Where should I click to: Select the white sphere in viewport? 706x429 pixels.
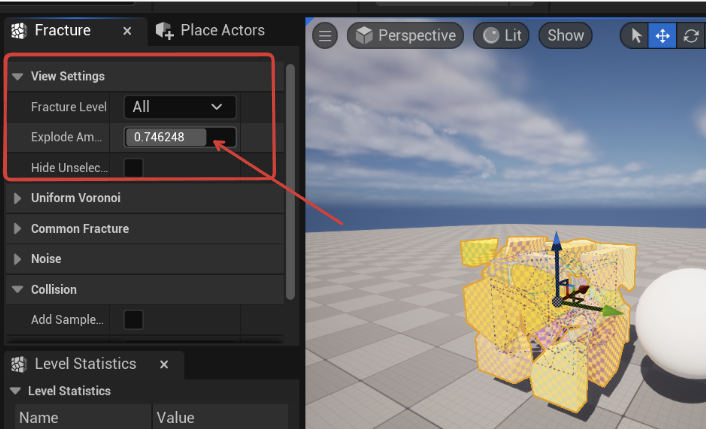(673, 322)
